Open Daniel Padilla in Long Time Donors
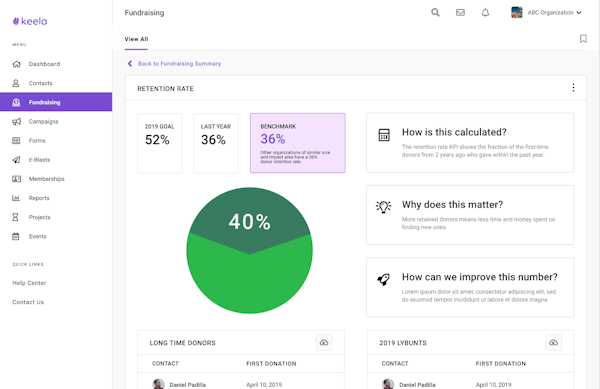Viewport: 600px width, 389px height. click(x=188, y=384)
